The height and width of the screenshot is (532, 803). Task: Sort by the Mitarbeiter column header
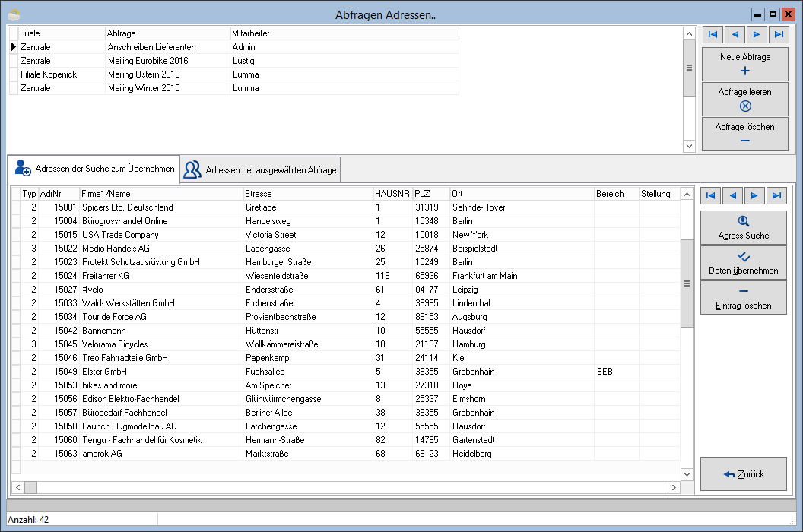tap(344, 33)
